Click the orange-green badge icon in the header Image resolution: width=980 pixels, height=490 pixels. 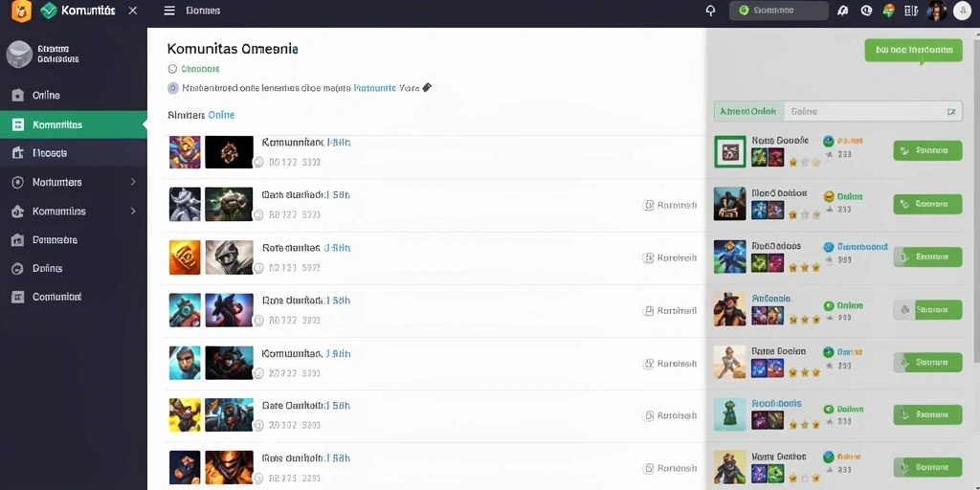pos(888,11)
